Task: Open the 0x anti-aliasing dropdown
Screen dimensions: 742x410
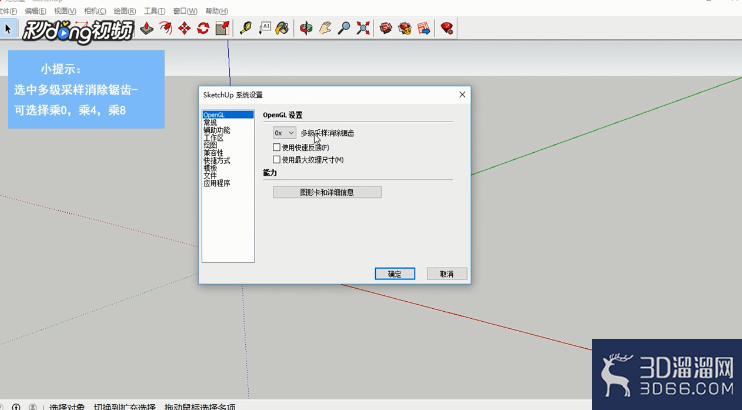Action: [284, 133]
